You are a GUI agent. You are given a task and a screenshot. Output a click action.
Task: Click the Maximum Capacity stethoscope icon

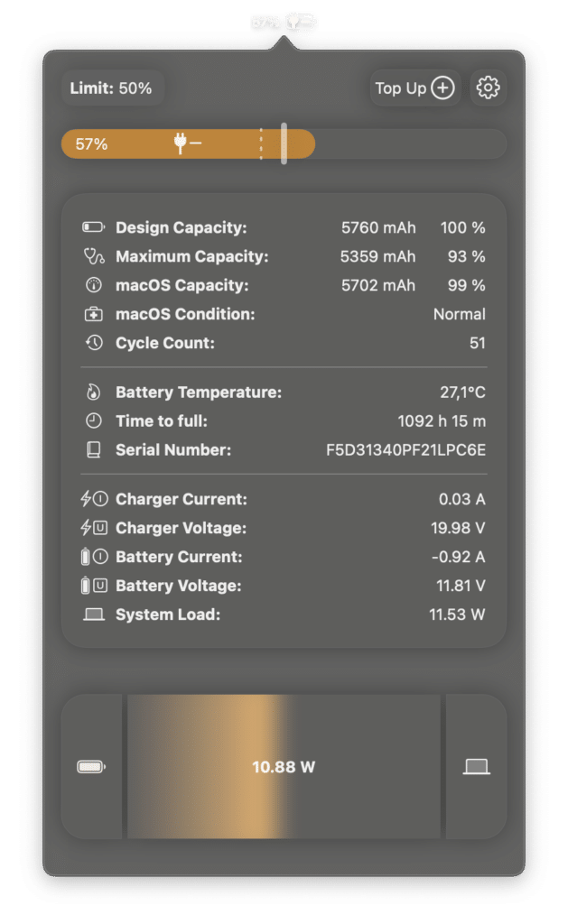(93, 257)
